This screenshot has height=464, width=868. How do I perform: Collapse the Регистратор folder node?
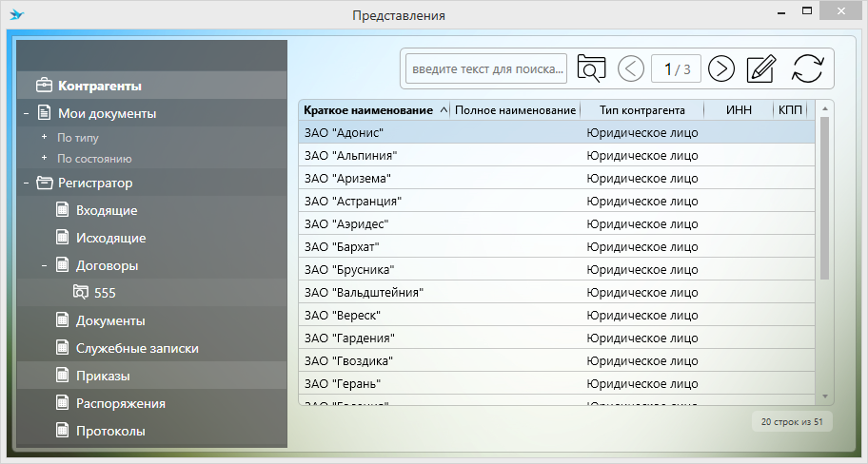click(x=26, y=183)
